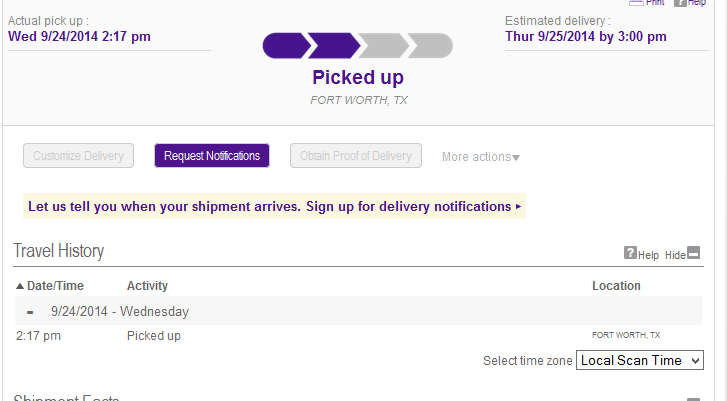Image resolution: width=727 pixels, height=401 pixels.
Task: Click the Travel History help question icon
Action: point(630,254)
